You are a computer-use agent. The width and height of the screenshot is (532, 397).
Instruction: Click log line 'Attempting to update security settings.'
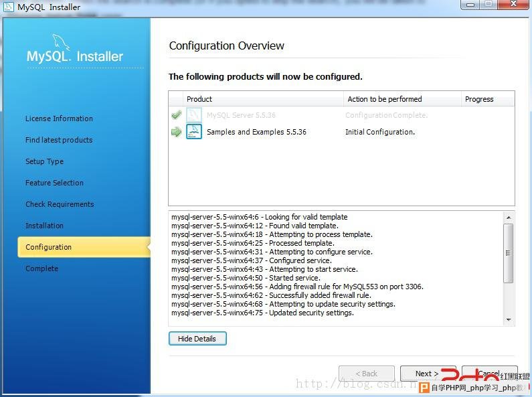[x=283, y=304]
